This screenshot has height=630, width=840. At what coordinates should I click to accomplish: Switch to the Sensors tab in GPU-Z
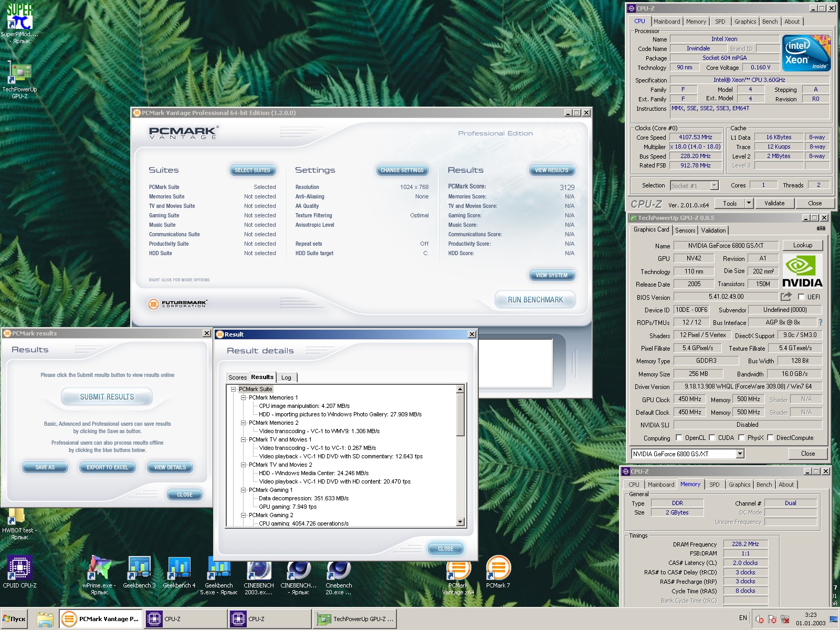(x=685, y=230)
